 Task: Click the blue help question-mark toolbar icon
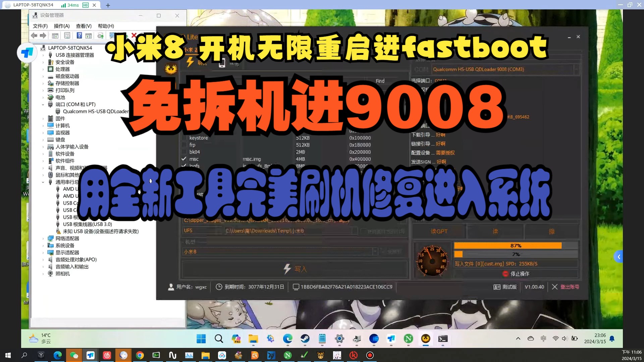(x=79, y=36)
